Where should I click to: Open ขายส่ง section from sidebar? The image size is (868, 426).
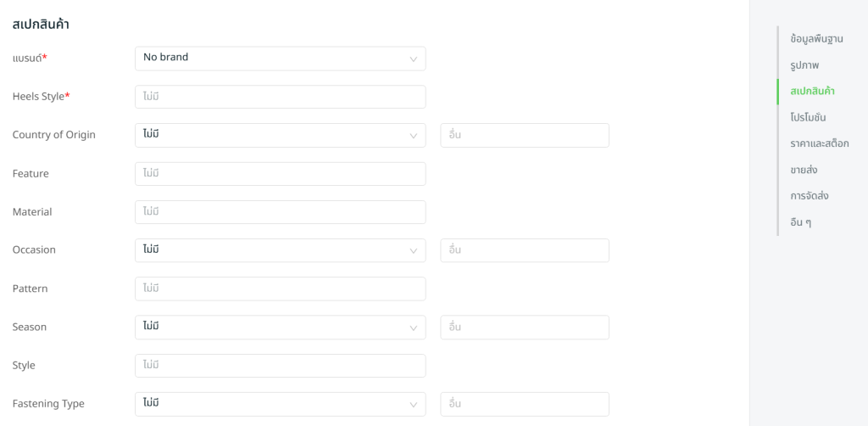(804, 170)
